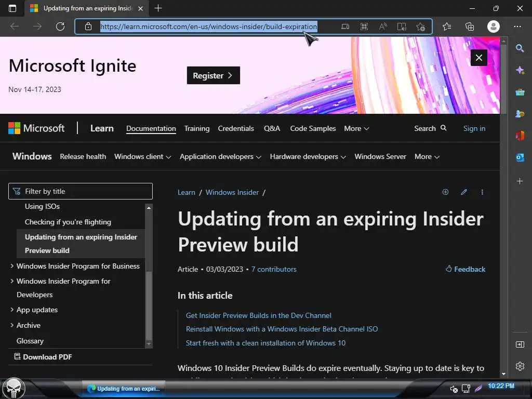Screen dimensions: 532x399
Task: Select the Training menu item
Action: (197, 129)
